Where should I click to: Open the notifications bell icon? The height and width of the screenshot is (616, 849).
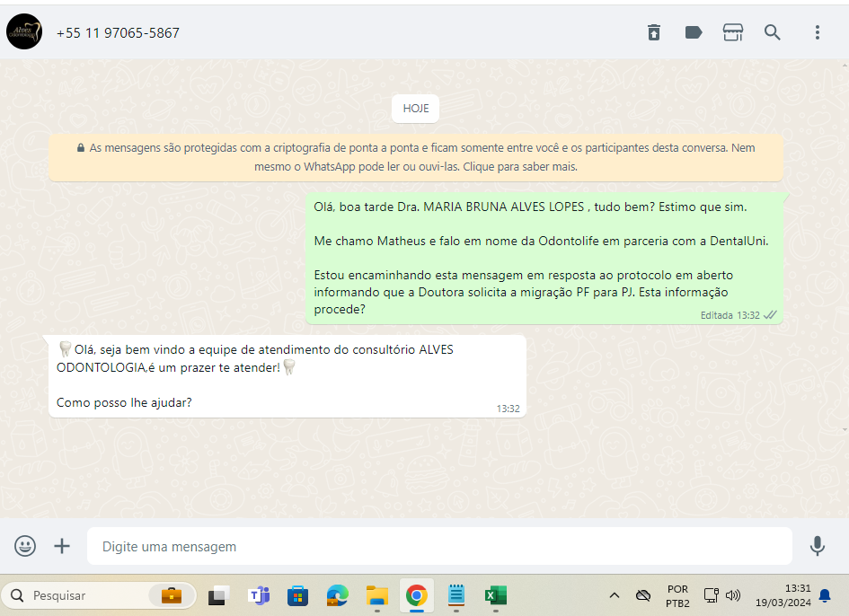click(825, 595)
